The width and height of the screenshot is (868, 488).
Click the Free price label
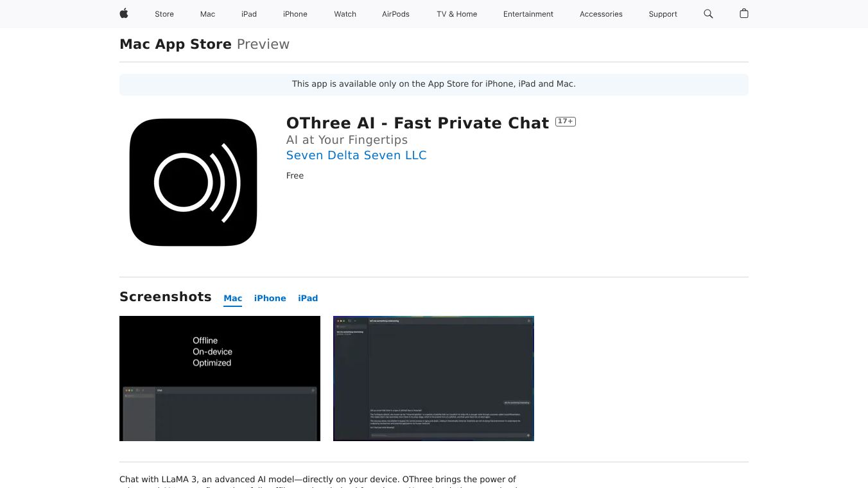295,176
